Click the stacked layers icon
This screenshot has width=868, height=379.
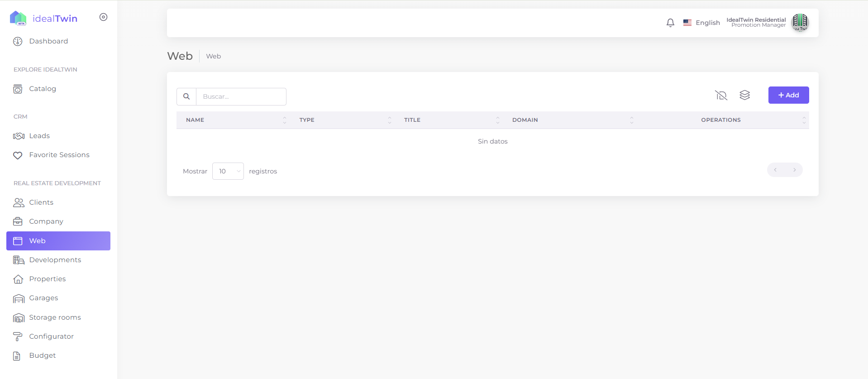coord(744,95)
